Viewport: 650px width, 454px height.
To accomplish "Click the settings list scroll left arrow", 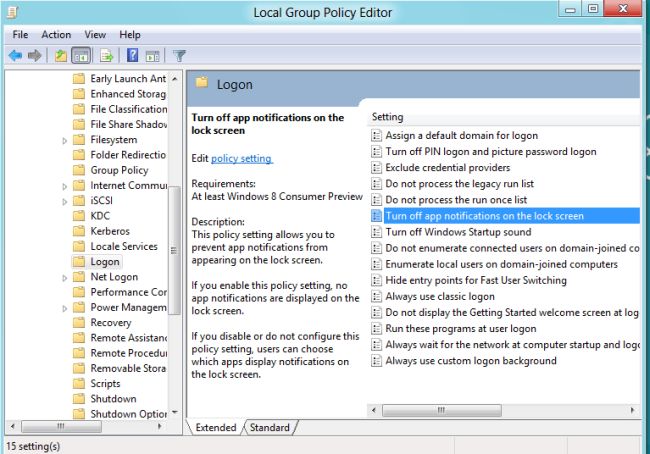I will 374,410.
